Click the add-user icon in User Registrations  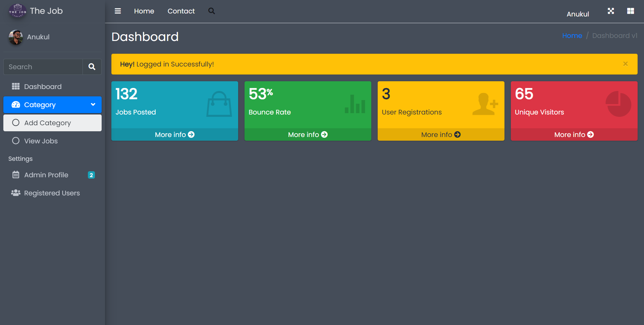coord(485,104)
